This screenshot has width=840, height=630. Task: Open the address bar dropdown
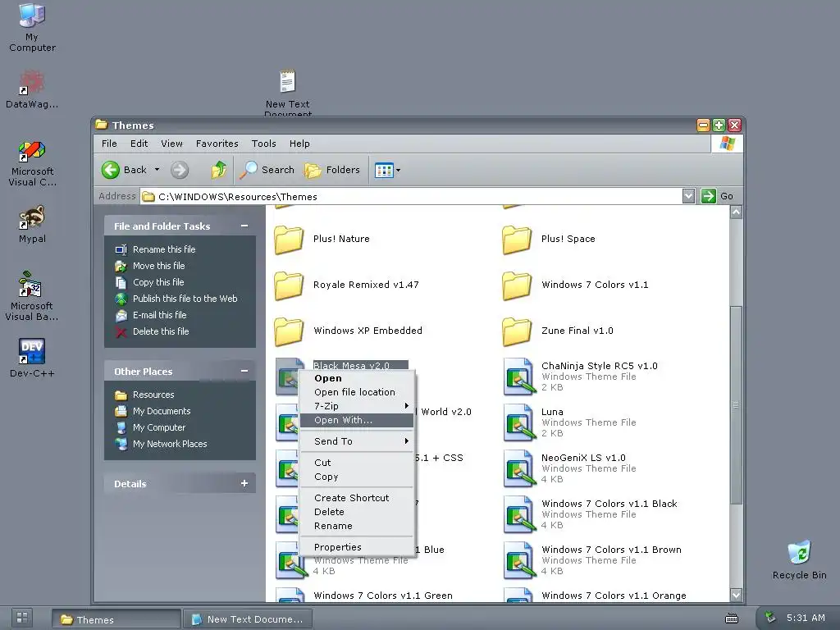point(688,196)
